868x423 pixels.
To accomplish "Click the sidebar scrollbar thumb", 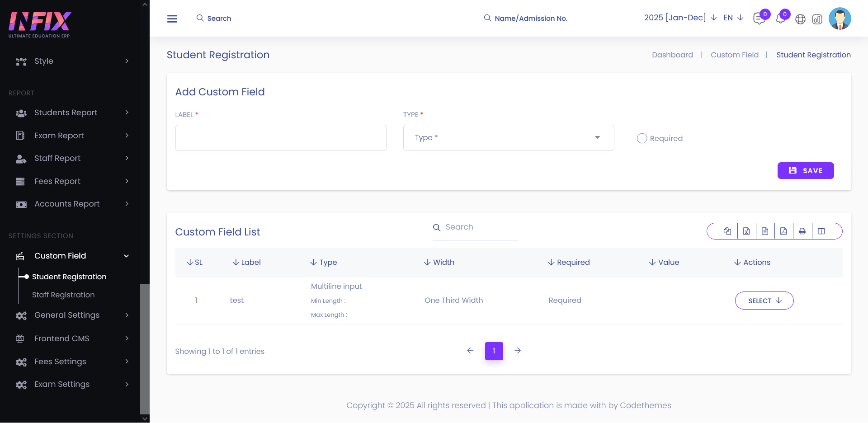I will tap(145, 349).
